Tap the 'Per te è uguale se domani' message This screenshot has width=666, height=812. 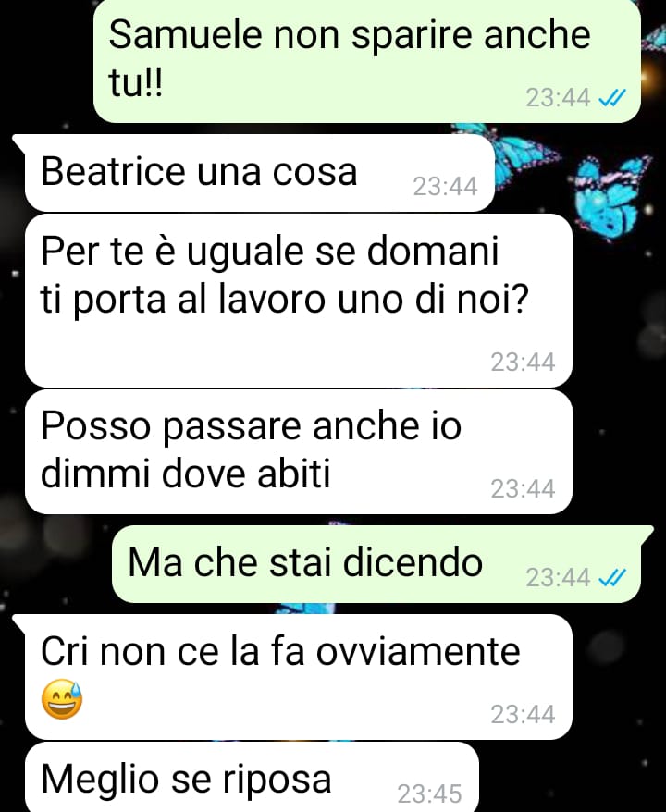[x=298, y=301]
